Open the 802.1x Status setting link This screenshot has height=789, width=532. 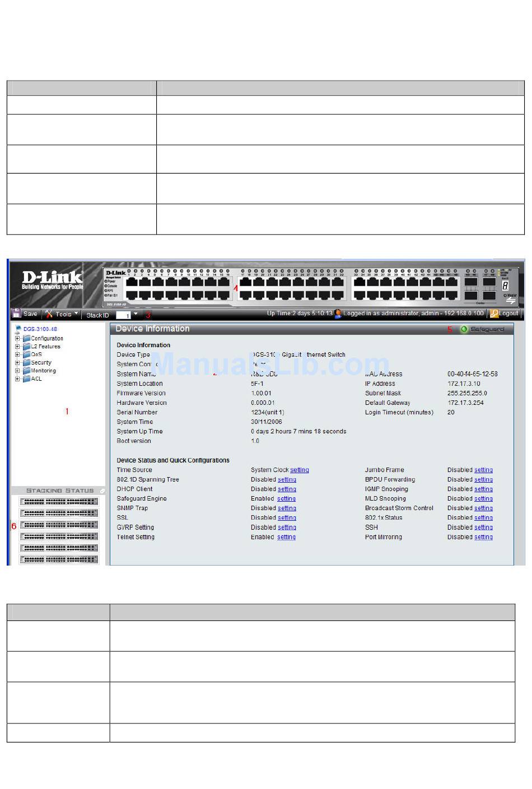(483, 518)
